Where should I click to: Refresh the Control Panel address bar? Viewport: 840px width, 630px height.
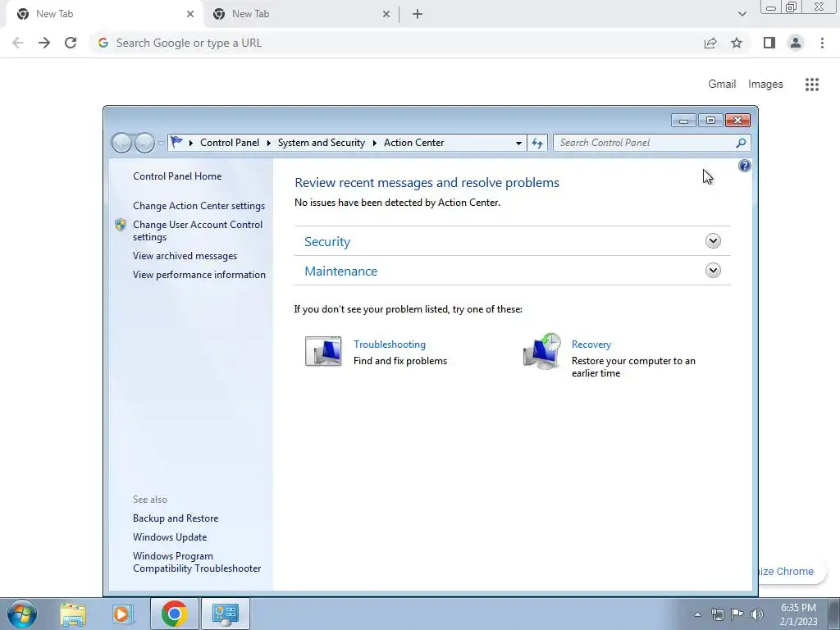(537, 143)
